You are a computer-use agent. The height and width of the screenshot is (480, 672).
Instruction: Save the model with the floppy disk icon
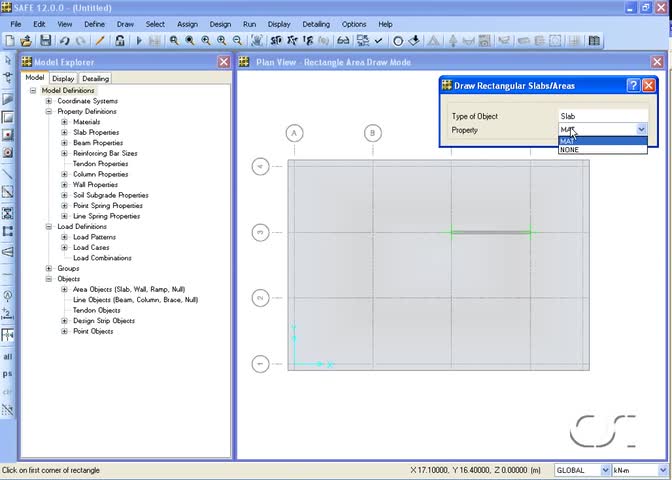pyautogui.click(x=45, y=41)
